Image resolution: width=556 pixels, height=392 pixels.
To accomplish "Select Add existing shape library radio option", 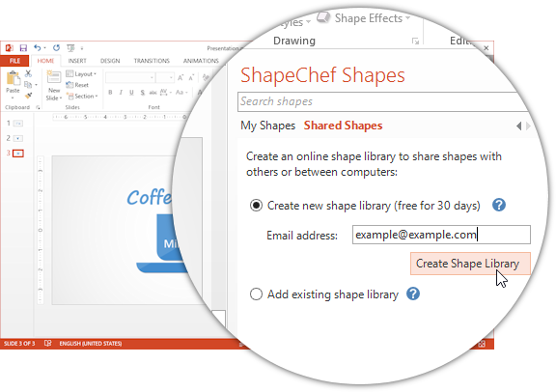I will tap(256, 294).
